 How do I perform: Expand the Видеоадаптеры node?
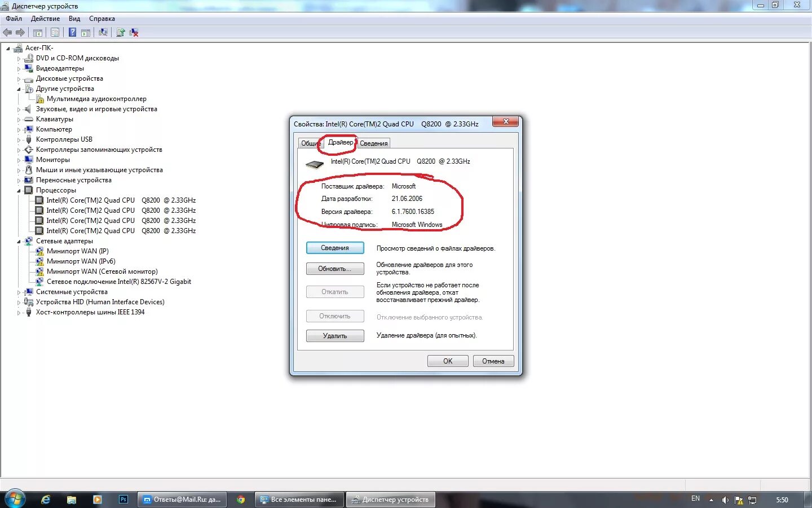tap(19, 69)
